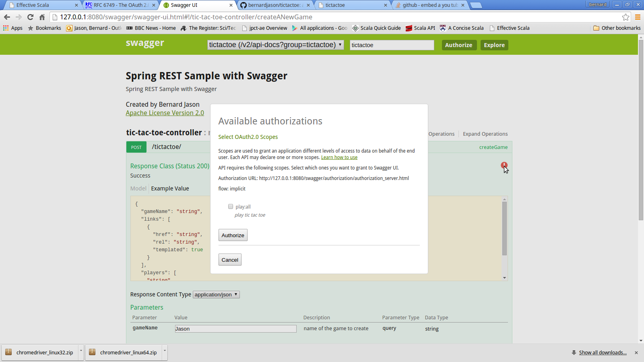
Task: Bookmark this page with the star icon
Action: click(x=625, y=17)
